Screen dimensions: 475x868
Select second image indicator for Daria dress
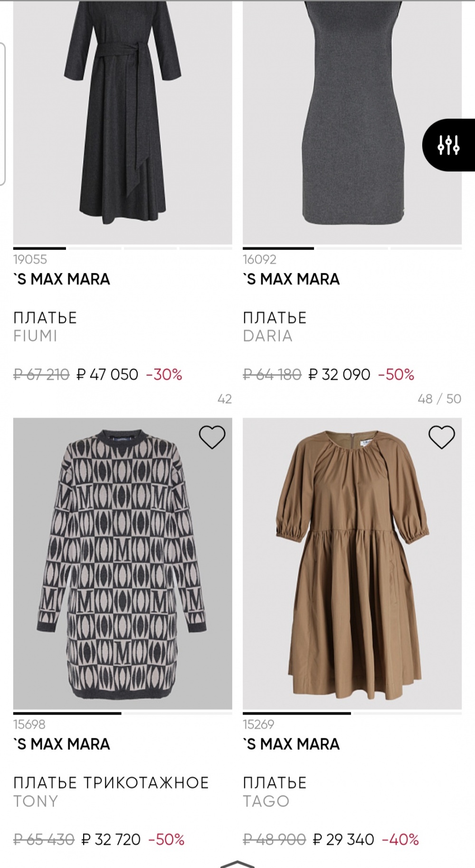point(352,248)
